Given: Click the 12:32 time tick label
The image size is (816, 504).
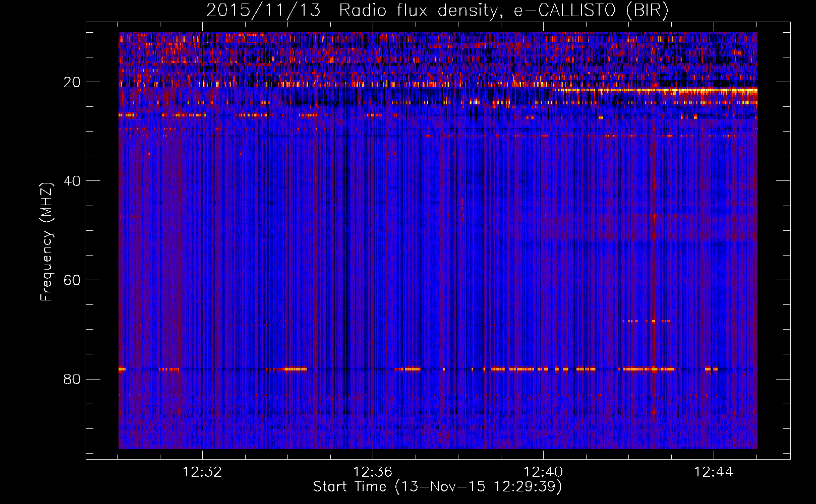Looking at the screenshot, I should coord(202,472).
